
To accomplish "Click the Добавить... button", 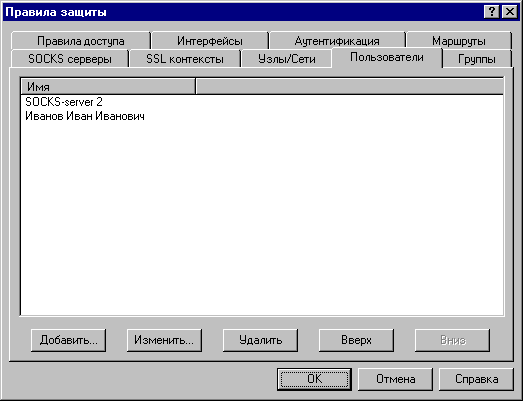I will point(68,340).
